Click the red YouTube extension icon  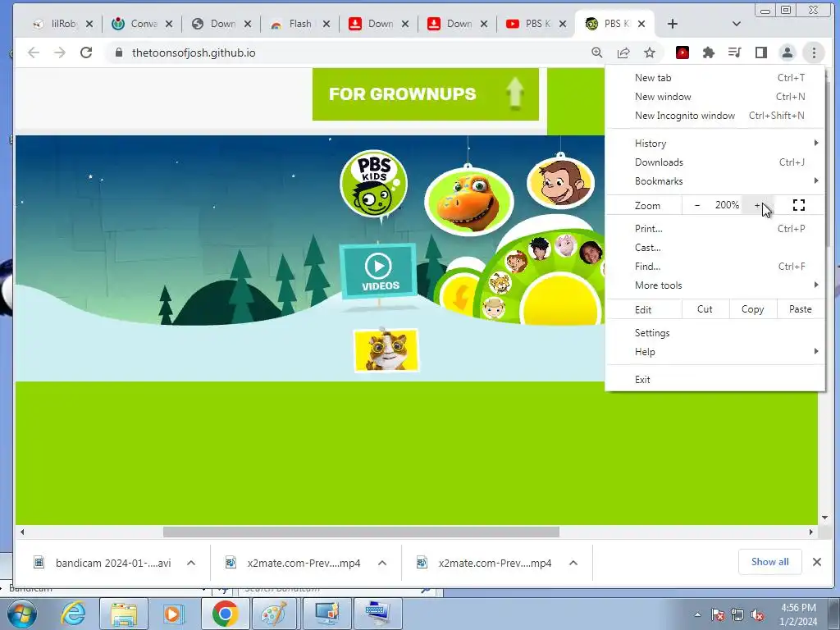point(682,52)
